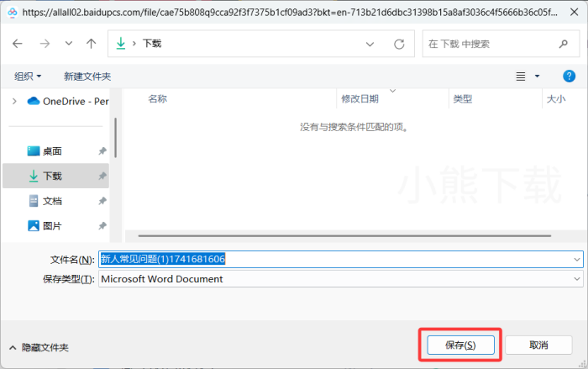Viewport: 588px width, 369px height.
Task: Sort by the 修改日期 column header
Action: point(360,99)
